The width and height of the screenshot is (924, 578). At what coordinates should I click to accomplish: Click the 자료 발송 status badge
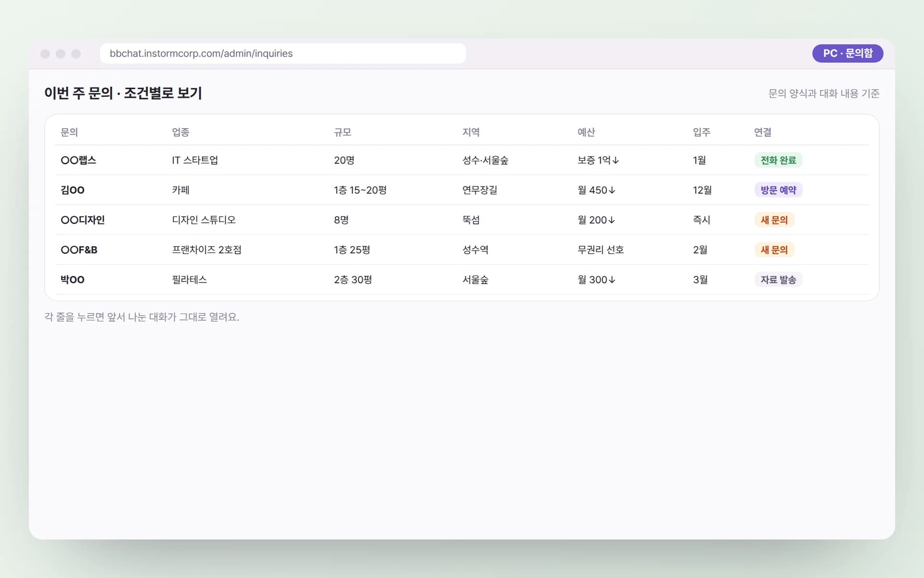pos(778,279)
